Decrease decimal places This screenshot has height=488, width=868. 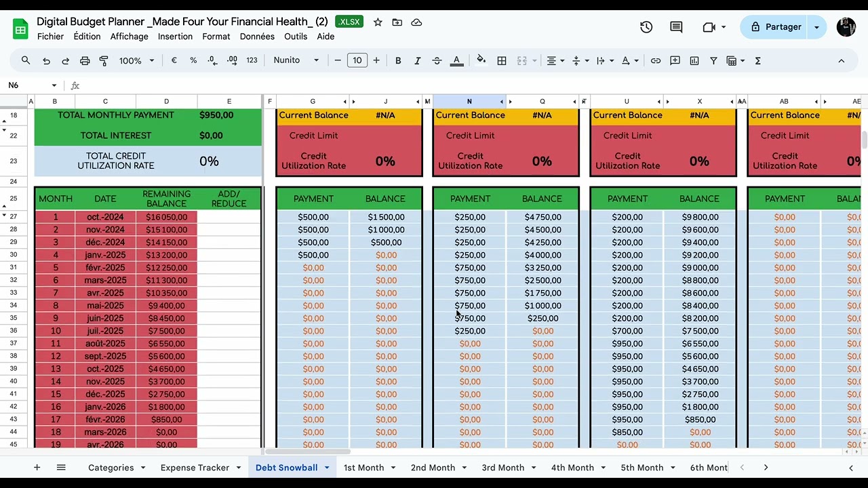pyautogui.click(x=212, y=60)
